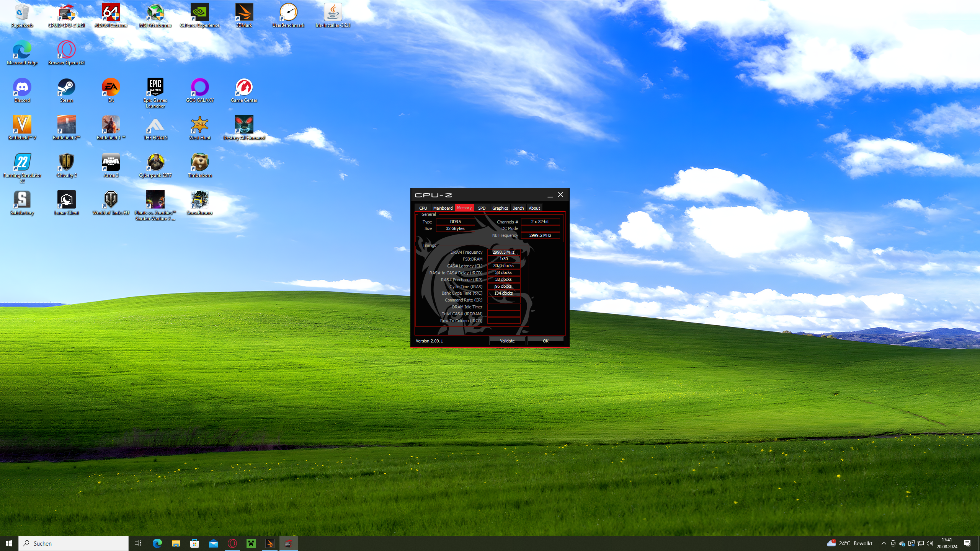Open the Graphics tab in CPU-Z

(x=500, y=208)
